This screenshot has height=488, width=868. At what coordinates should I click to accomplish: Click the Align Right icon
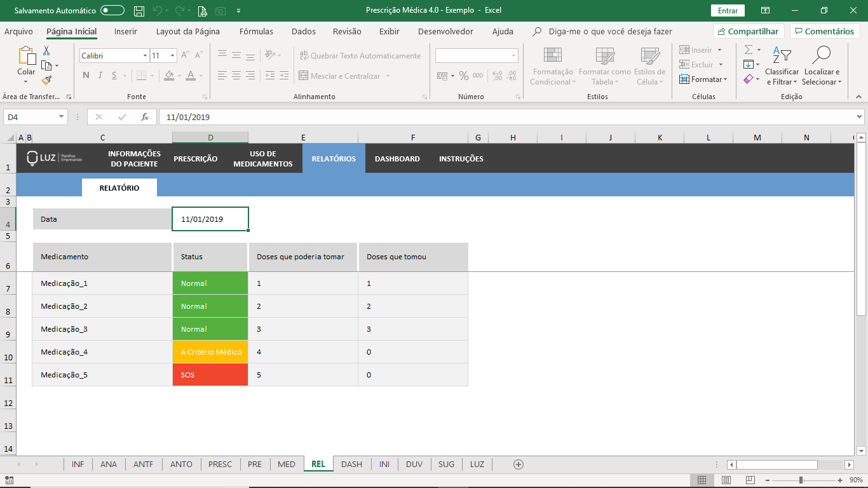(x=251, y=76)
